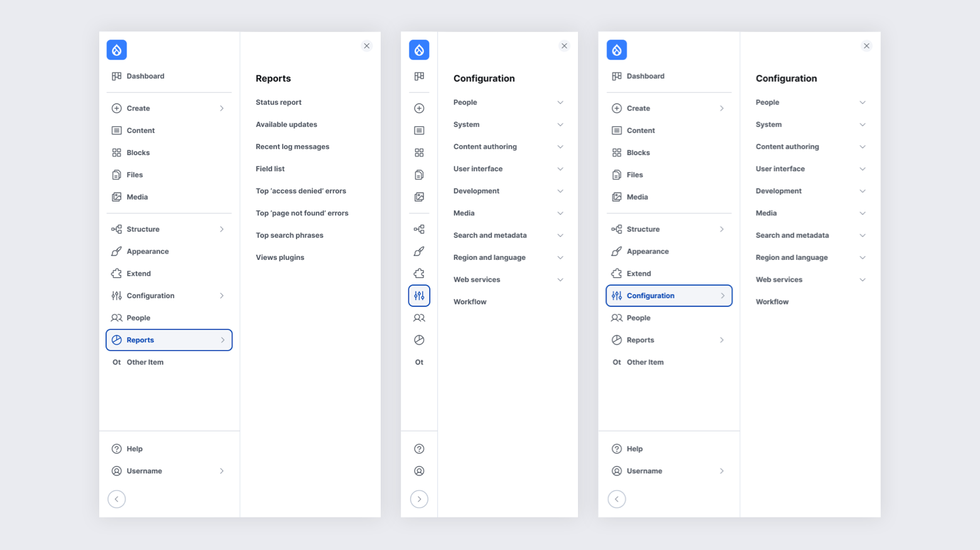Viewport: 980px width, 550px height.
Task: Open Views plugins report
Action: (x=280, y=257)
